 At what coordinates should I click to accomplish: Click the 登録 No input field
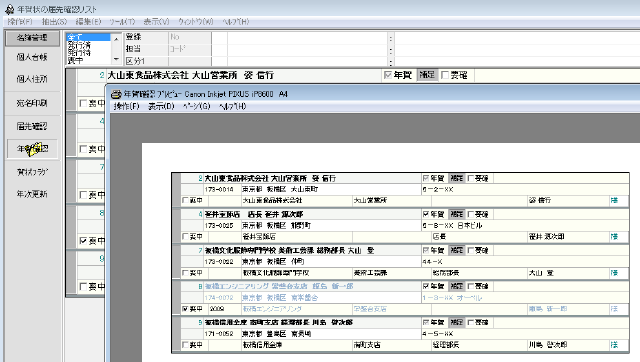189,37
